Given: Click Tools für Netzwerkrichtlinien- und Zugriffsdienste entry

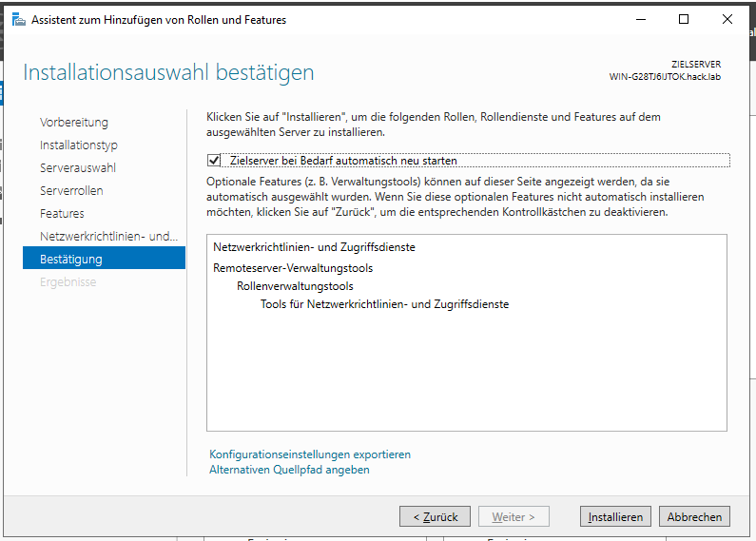Looking at the screenshot, I should (x=384, y=304).
